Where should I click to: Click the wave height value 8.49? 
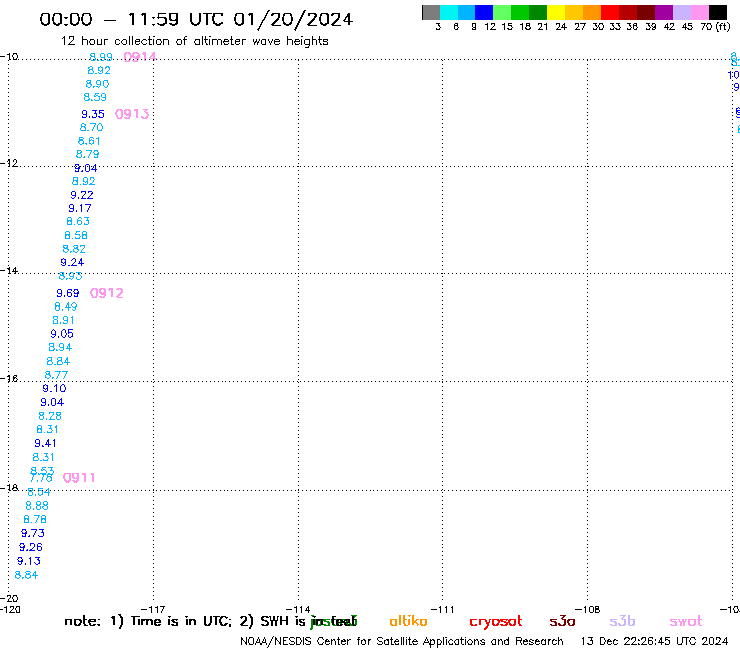click(x=66, y=307)
